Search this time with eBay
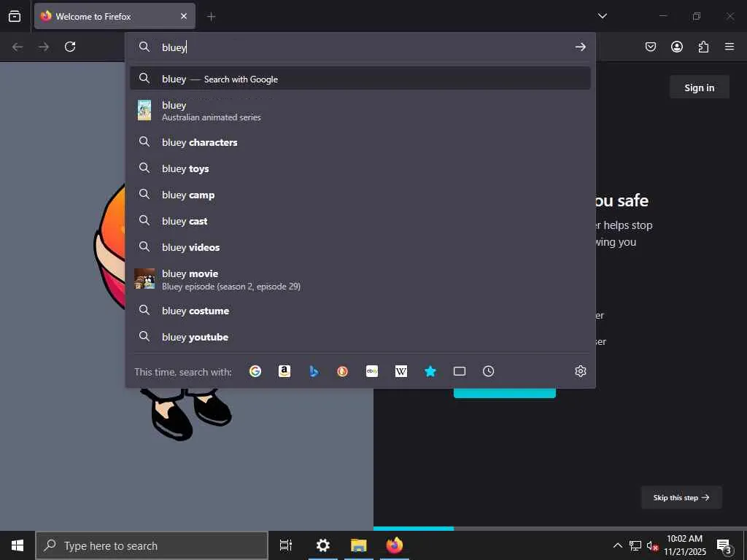 tap(372, 371)
